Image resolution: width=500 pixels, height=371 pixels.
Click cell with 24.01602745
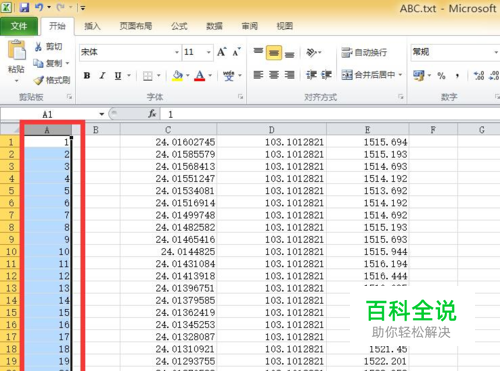tap(168, 142)
